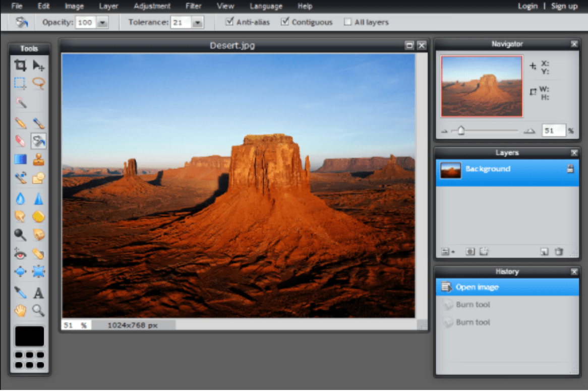Toggle the Contiguous checkbox
This screenshot has height=391, width=588.
point(284,21)
